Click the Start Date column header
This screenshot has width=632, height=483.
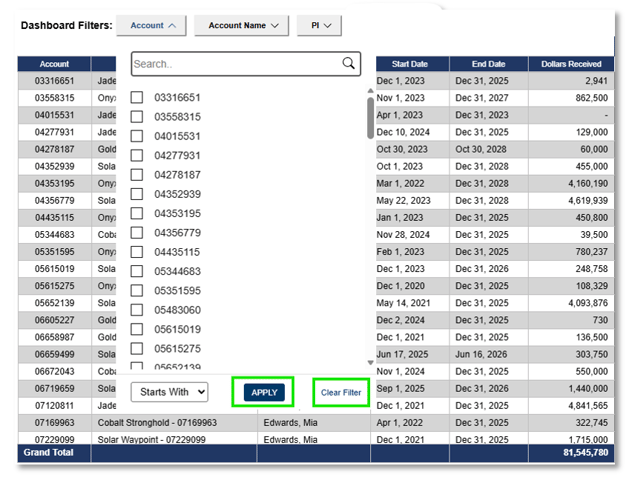(x=410, y=64)
